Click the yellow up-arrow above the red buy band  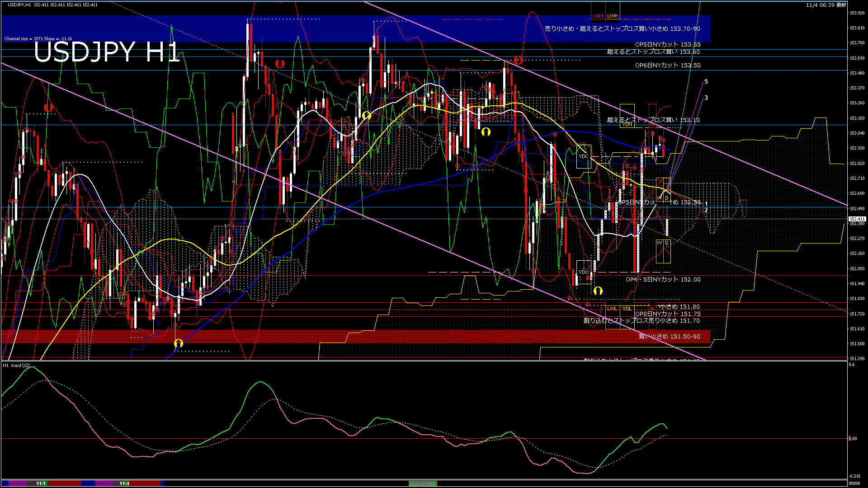click(178, 343)
